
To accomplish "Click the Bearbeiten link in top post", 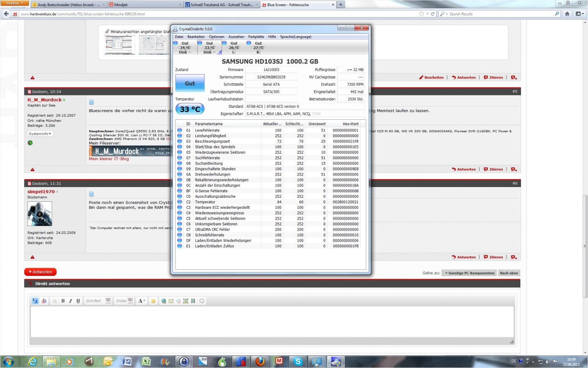I will [432, 77].
